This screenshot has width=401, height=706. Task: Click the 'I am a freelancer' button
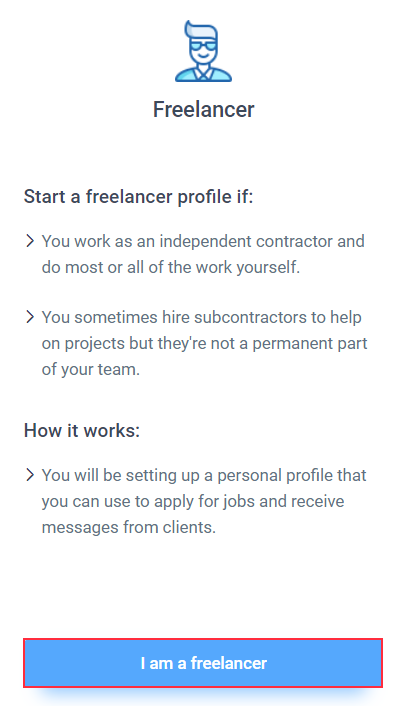(203, 663)
